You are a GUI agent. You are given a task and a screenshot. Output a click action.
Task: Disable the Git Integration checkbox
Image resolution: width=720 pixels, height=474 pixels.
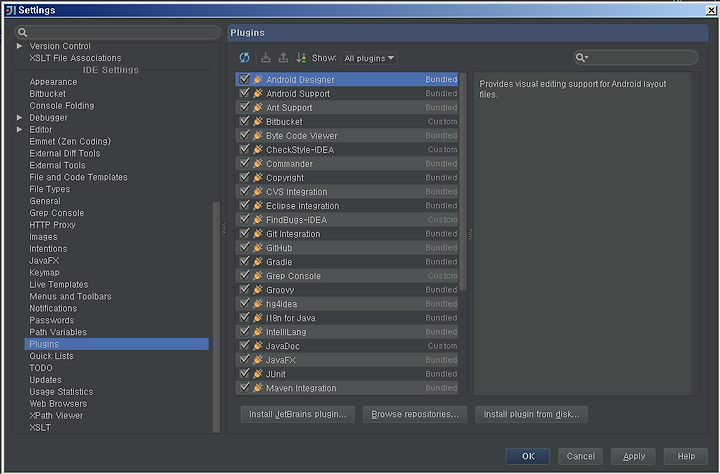pos(245,234)
